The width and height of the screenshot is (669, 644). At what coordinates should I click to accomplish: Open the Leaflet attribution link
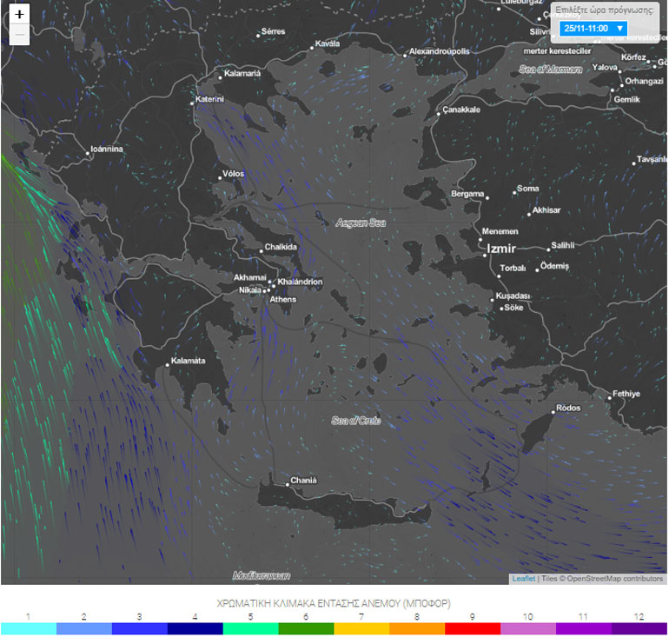coord(523,579)
